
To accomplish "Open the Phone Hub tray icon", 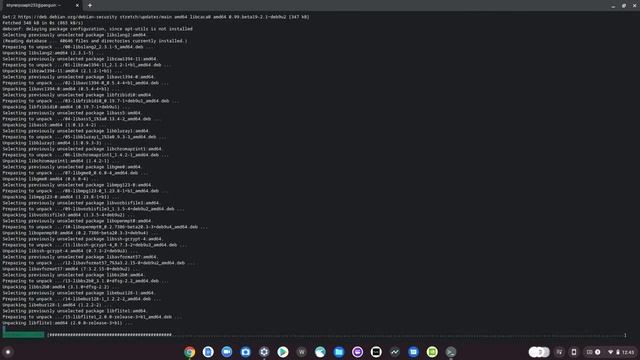I will pyautogui.click(x=573, y=352).
